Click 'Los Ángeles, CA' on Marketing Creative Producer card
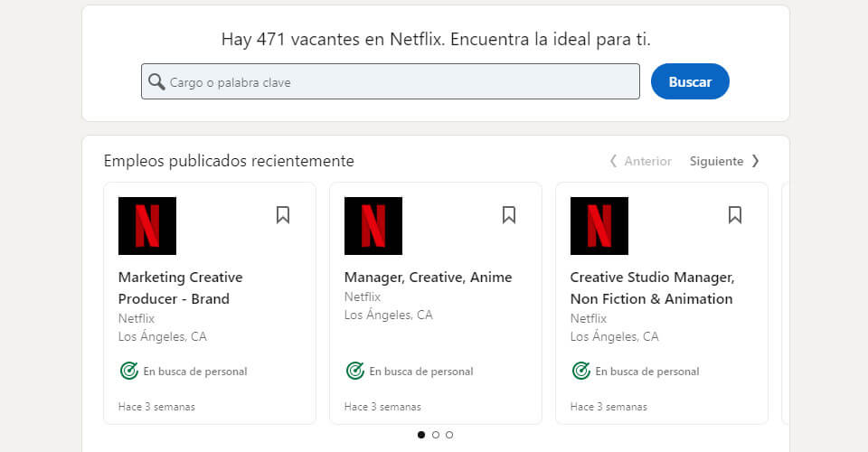Image resolution: width=868 pixels, height=452 pixels. click(162, 336)
